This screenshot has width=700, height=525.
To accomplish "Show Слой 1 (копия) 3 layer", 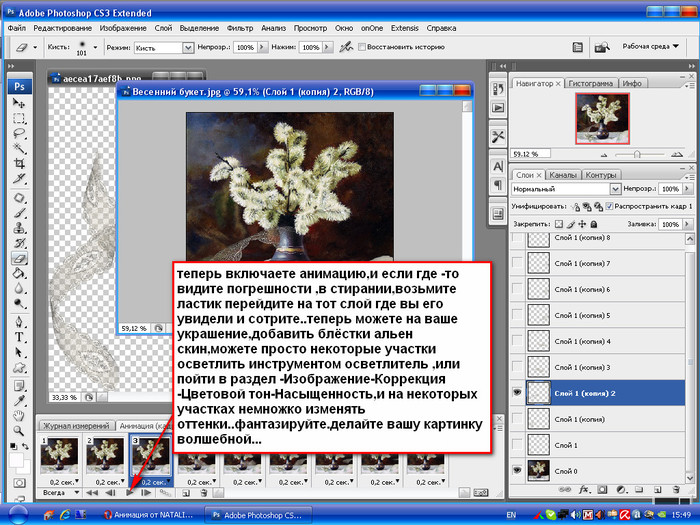I will tap(517, 367).
